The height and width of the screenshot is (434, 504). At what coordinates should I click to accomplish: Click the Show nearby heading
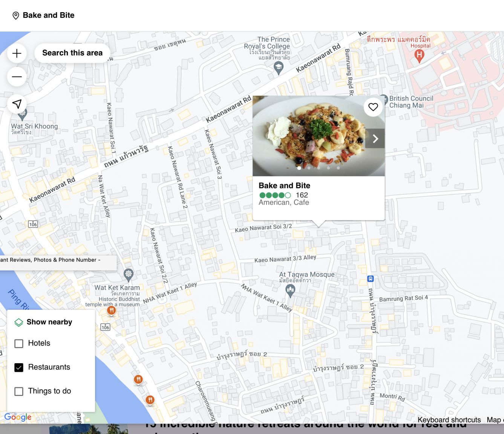(49, 322)
